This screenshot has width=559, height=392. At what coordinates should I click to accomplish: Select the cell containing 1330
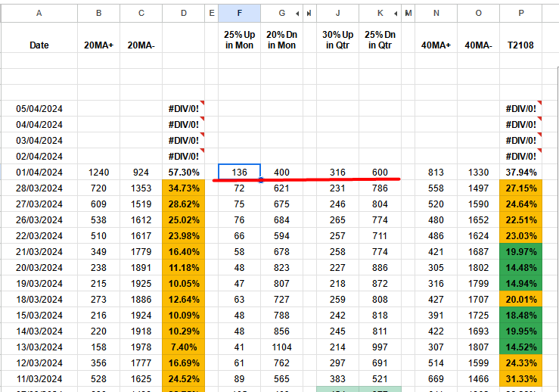click(x=478, y=173)
